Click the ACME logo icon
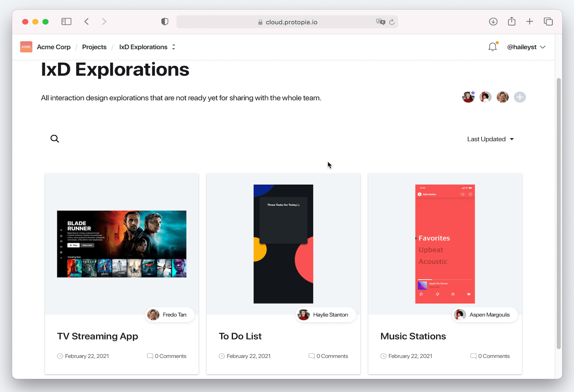 coord(26,47)
